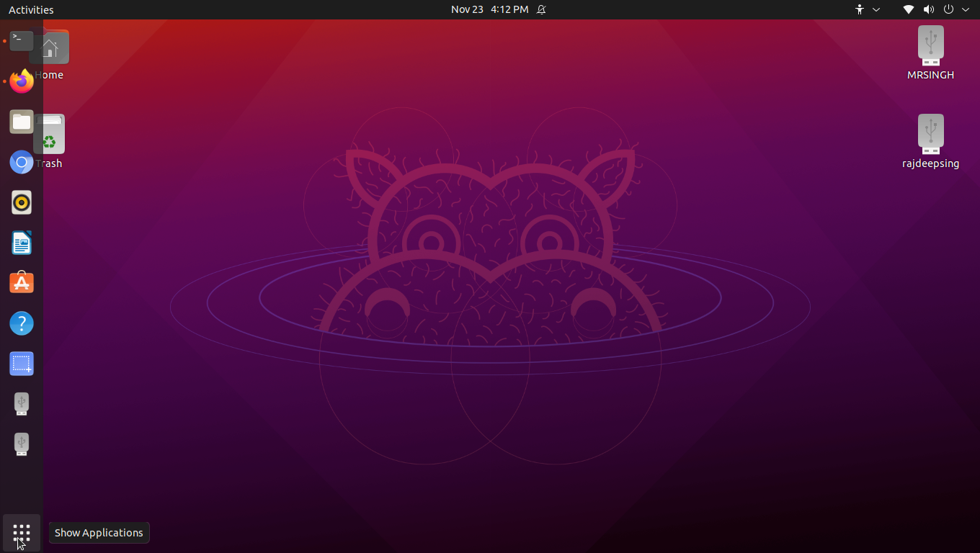Click the Show Applications button
The width and height of the screenshot is (980, 553).
pos(22,533)
